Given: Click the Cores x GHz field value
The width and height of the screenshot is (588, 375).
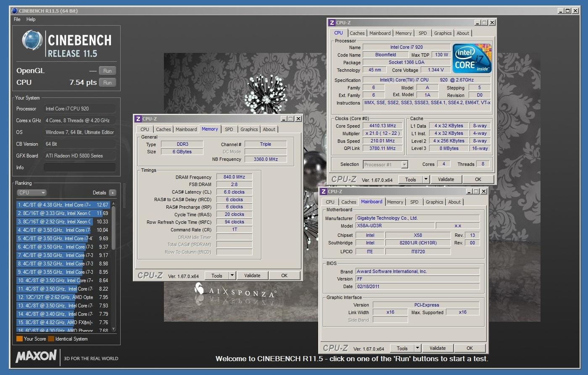Looking at the screenshot, I should click(80, 121).
